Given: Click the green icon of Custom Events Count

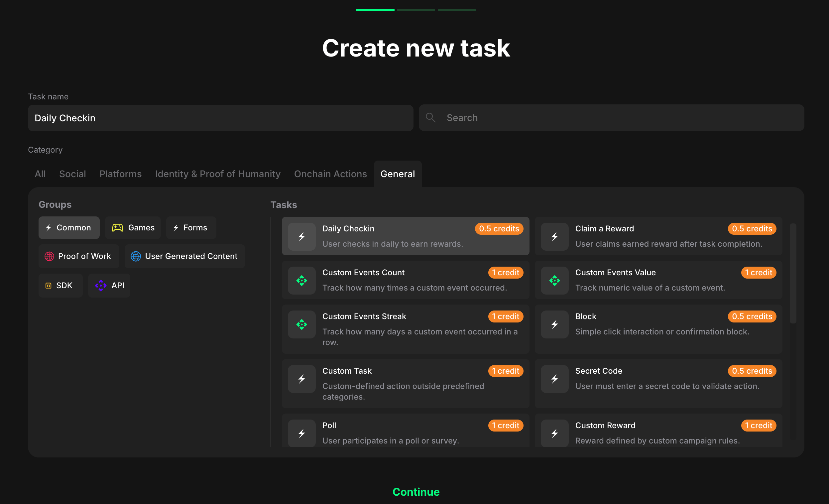Looking at the screenshot, I should (301, 280).
